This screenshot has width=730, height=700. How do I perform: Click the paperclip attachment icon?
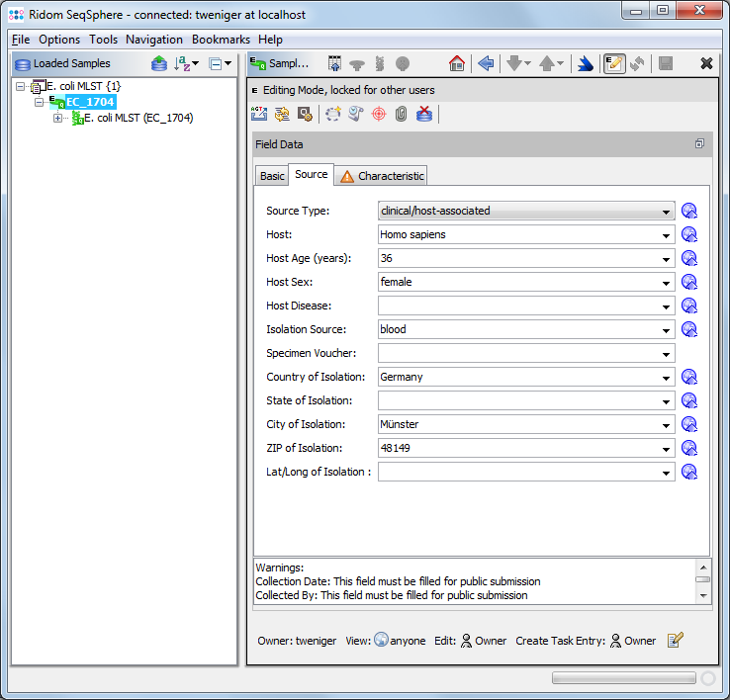coord(401,114)
